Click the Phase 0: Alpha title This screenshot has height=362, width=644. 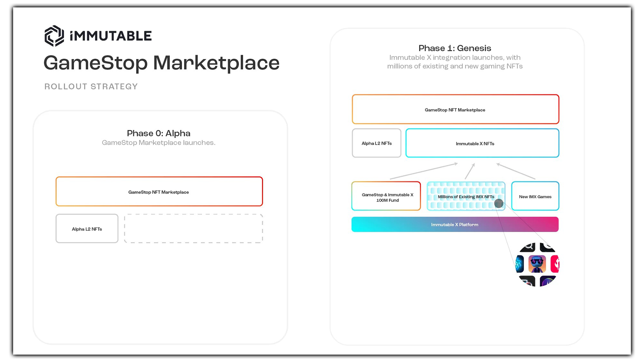[x=159, y=133]
